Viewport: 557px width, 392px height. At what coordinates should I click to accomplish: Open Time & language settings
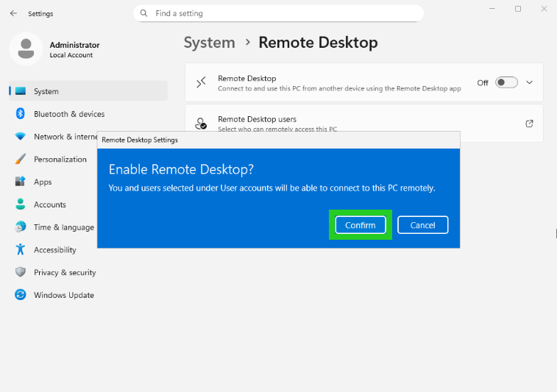[x=53, y=227]
